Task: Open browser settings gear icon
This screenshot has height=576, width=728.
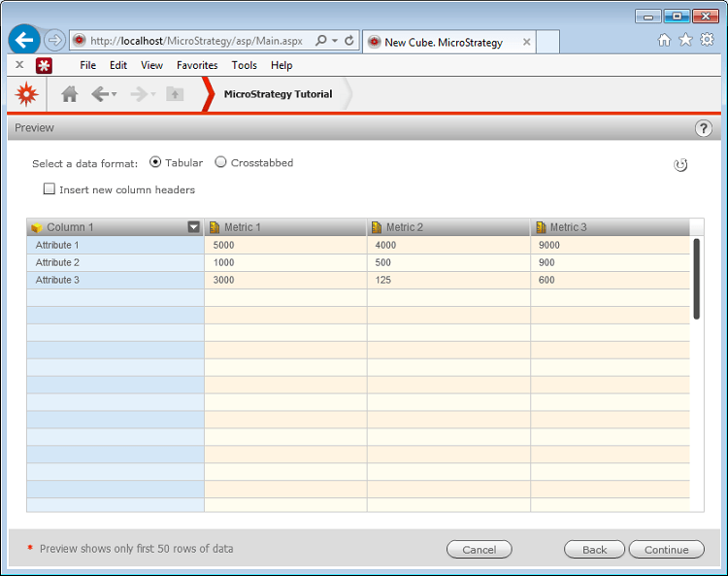Action: (707, 40)
